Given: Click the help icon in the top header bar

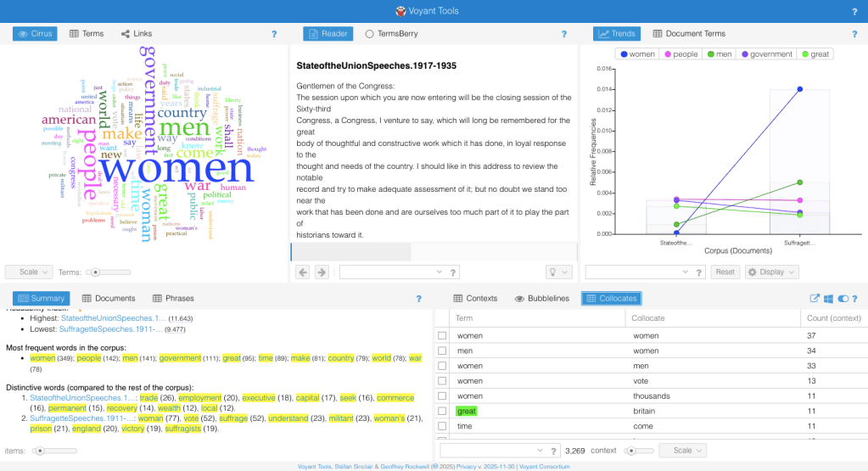Looking at the screenshot, I should coord(854,12).
